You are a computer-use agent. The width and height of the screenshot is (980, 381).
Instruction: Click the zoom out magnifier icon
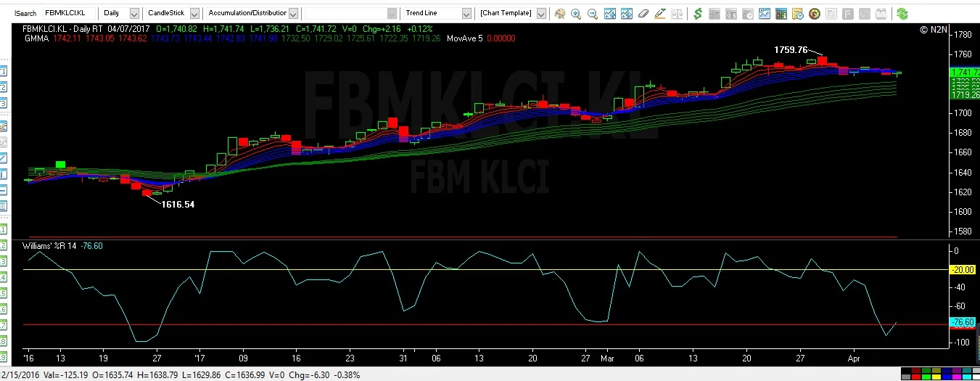pos(593,14)
